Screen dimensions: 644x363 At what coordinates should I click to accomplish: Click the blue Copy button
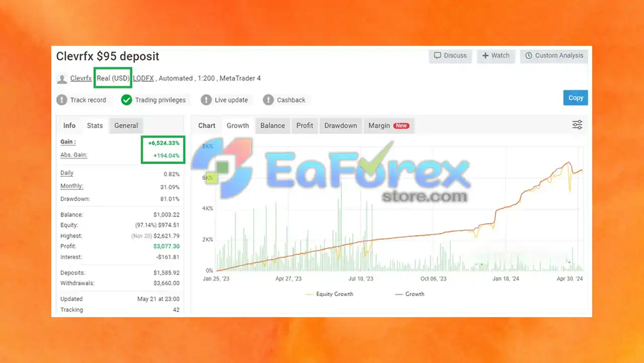[x=576, y=98]
